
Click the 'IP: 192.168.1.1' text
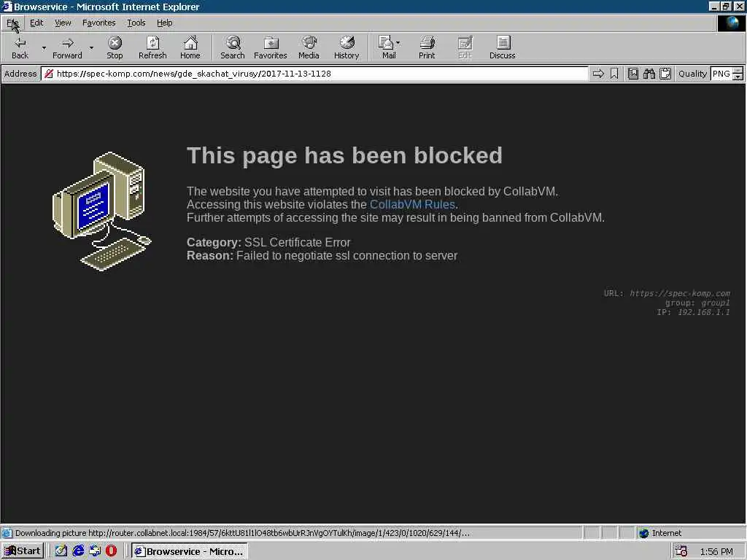tap(693, 312)
